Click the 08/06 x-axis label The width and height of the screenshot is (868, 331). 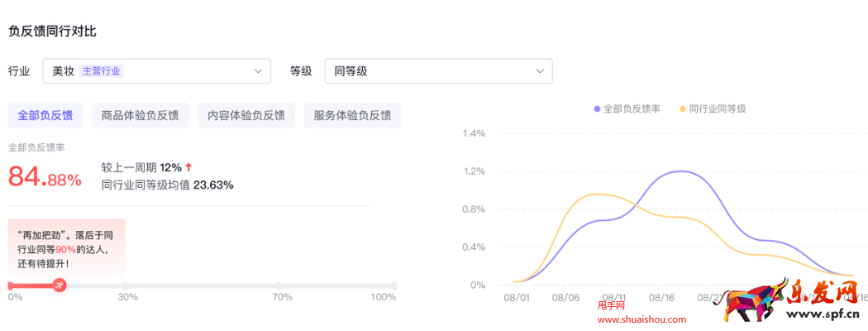(x=565, y=298)
